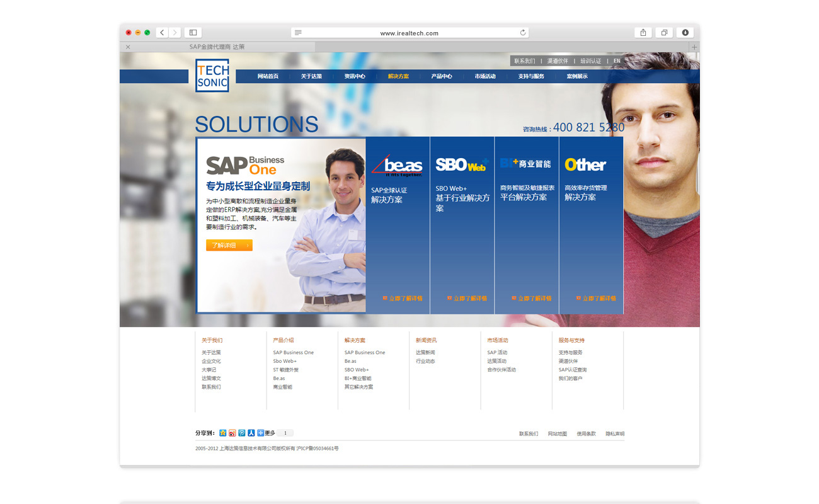
Task: Open 关于达策 in the main navigation
Action: tap(311, 76)
